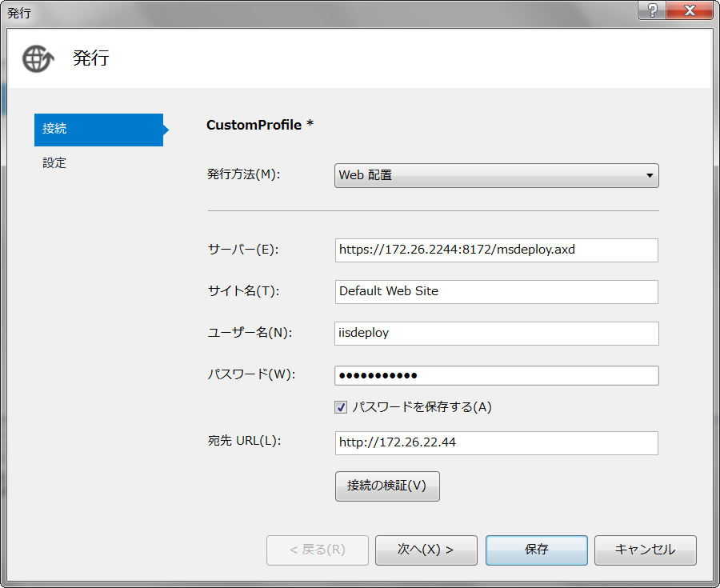Screen dimensions: 720x588
Task: Click the 次へ button
Action: click(426, 550)
